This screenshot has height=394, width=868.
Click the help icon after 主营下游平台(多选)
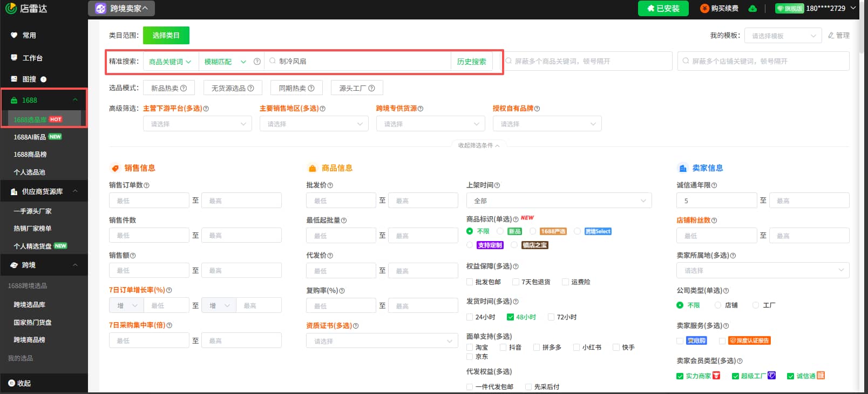point(206,109)
